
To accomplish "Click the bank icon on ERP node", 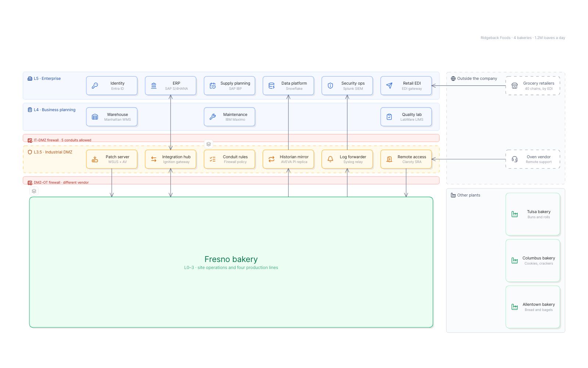I will (154, 86).
